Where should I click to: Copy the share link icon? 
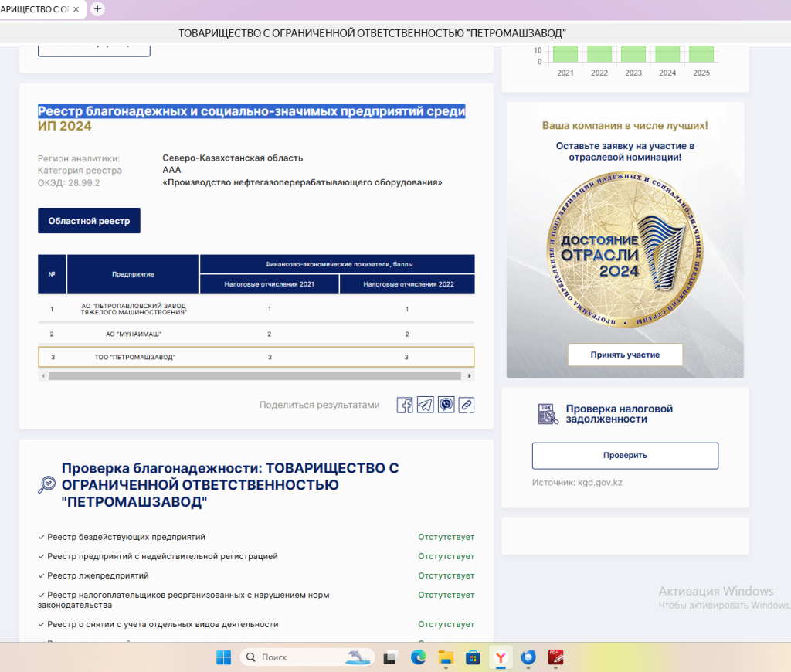click(467, 405)
